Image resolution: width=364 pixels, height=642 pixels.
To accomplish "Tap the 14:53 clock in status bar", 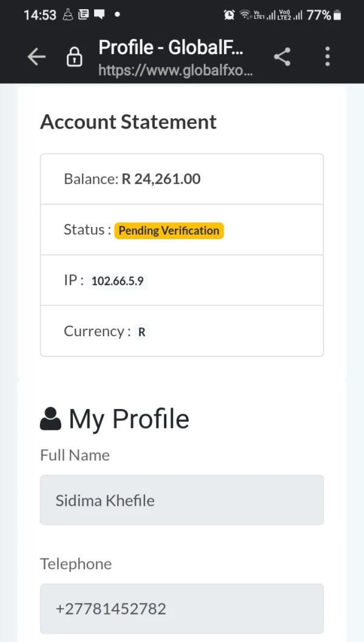I will 40,15.
